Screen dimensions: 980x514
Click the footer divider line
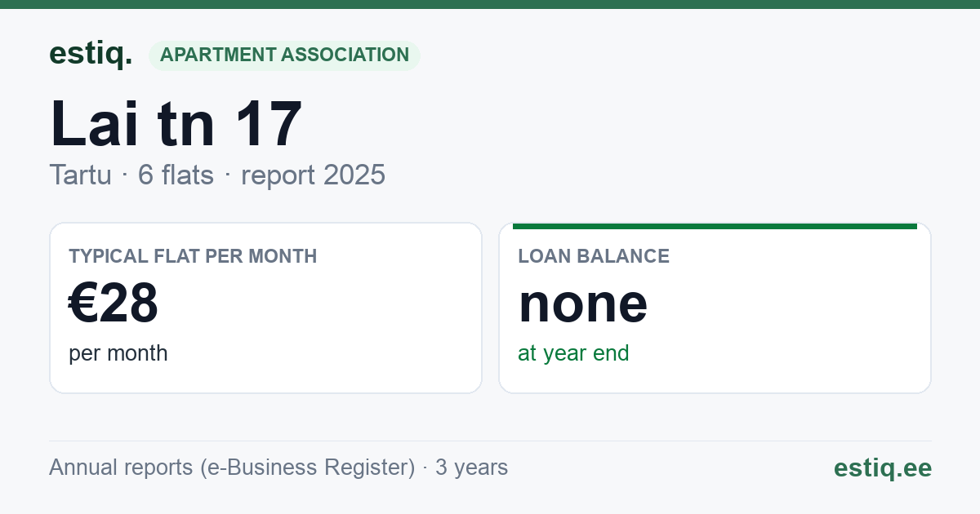click(x=490, y=441)
